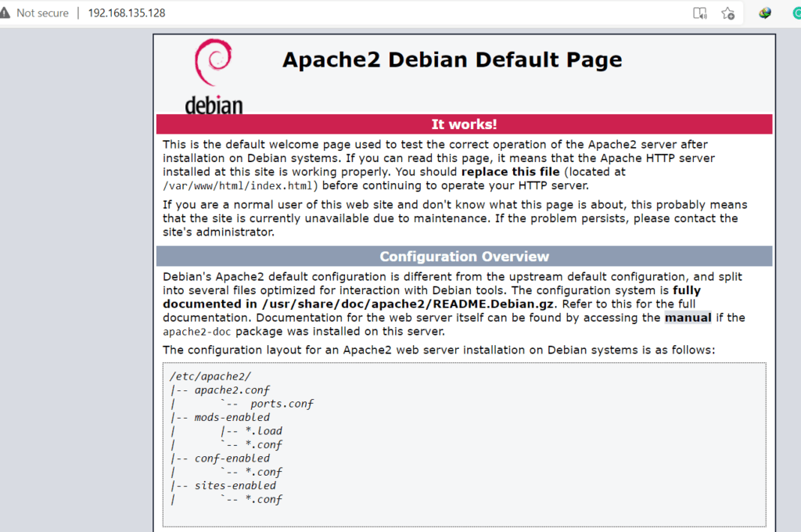Click the red "It works!" banner text

pyautogui.click(x=464, y=124)
